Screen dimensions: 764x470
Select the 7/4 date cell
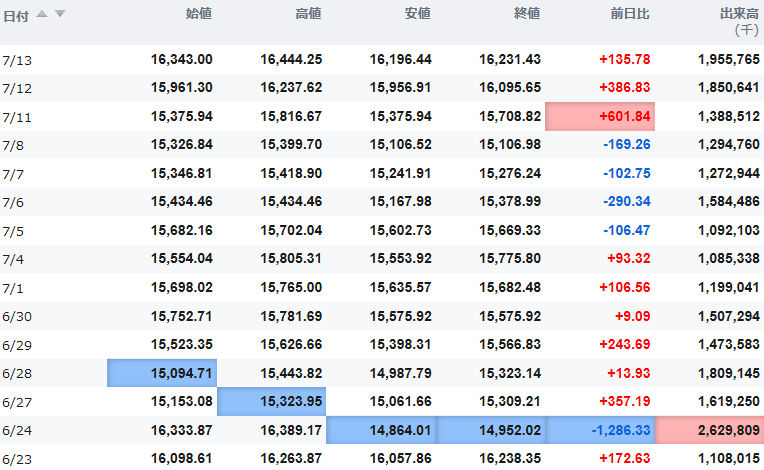coord(13,260)
